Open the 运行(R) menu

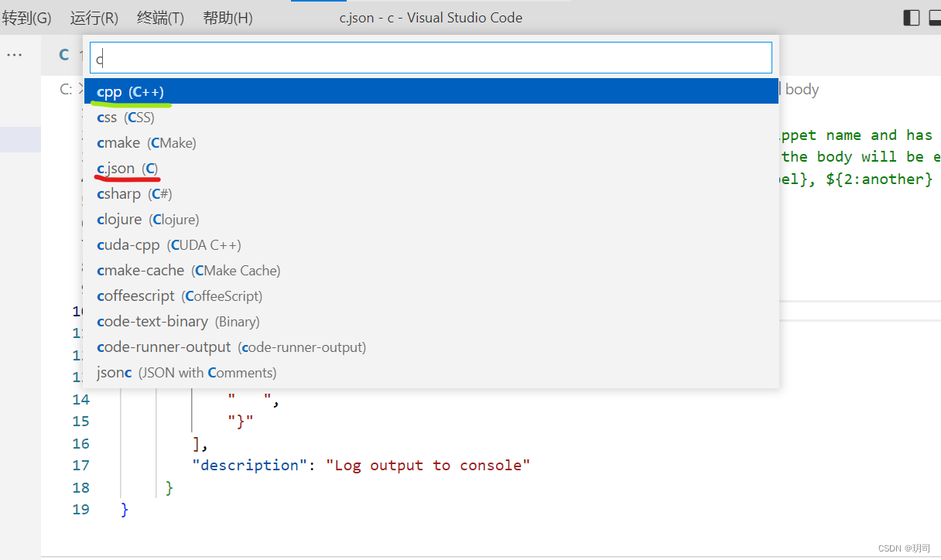(x=94, y=18)
